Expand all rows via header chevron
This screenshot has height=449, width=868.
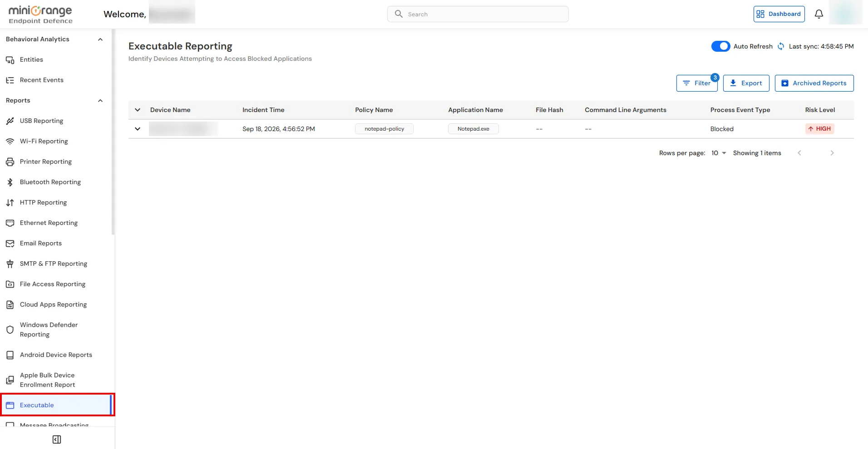pos(138,110)
